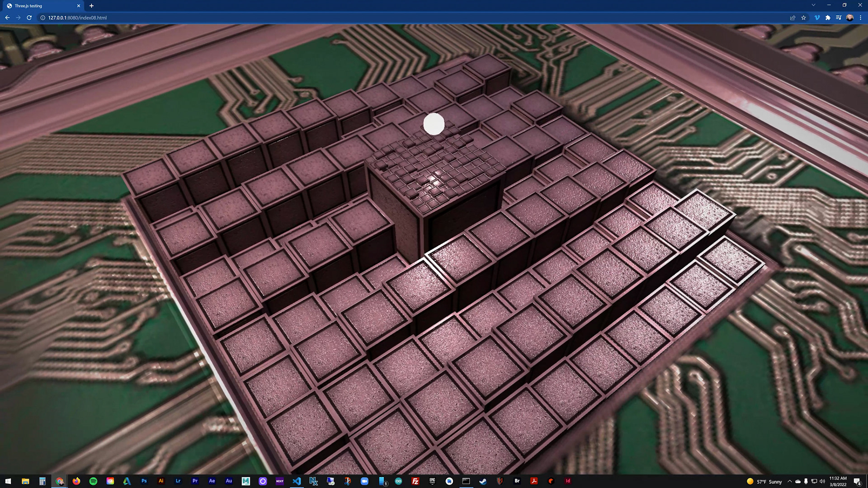The width and height of the screenshot is (868, 488).
Task: Select the Three.js testing tab
Action: click(43, 6)
